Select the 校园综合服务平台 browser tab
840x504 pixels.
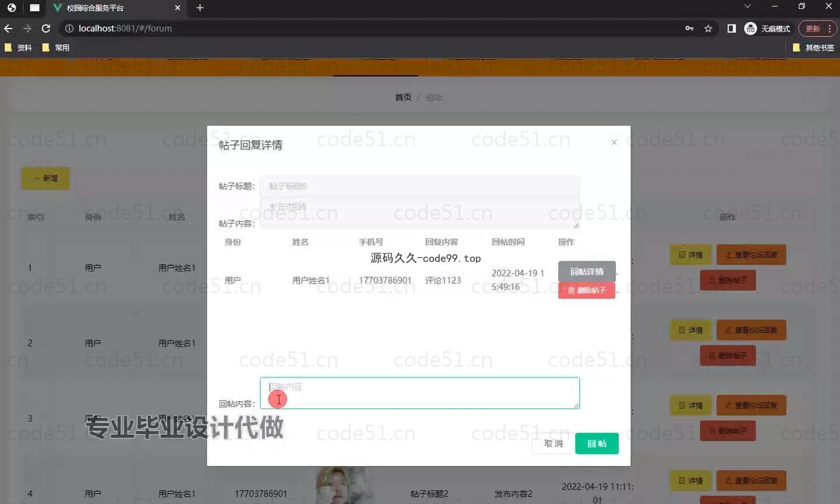117,8
